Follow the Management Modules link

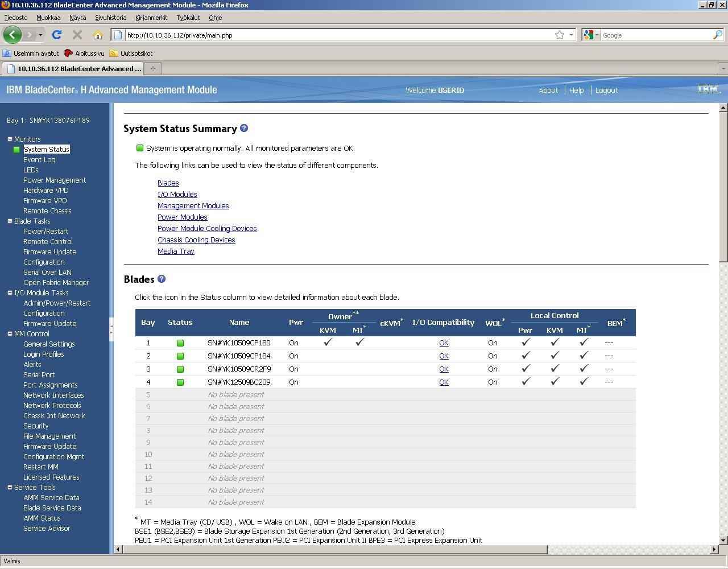point(193,205)
